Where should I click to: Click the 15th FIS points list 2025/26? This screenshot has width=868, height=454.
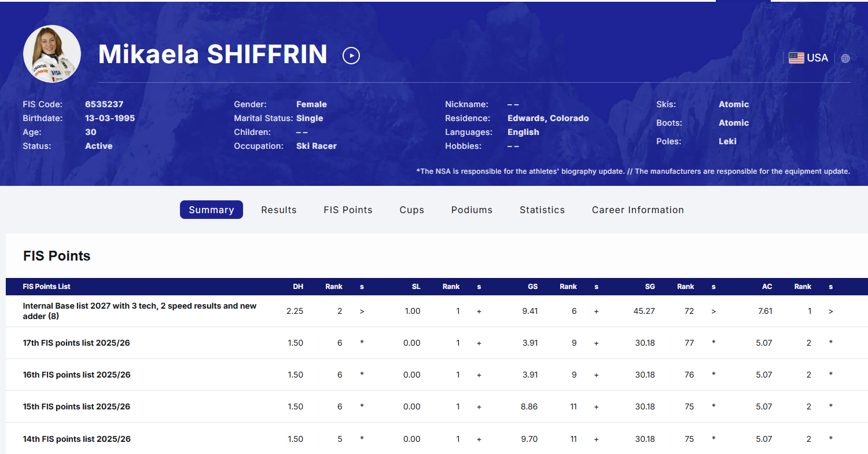76,407
